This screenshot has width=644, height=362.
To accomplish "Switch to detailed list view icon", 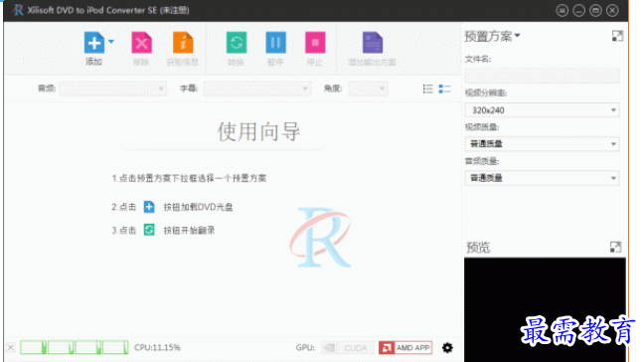I will point(444,89).
